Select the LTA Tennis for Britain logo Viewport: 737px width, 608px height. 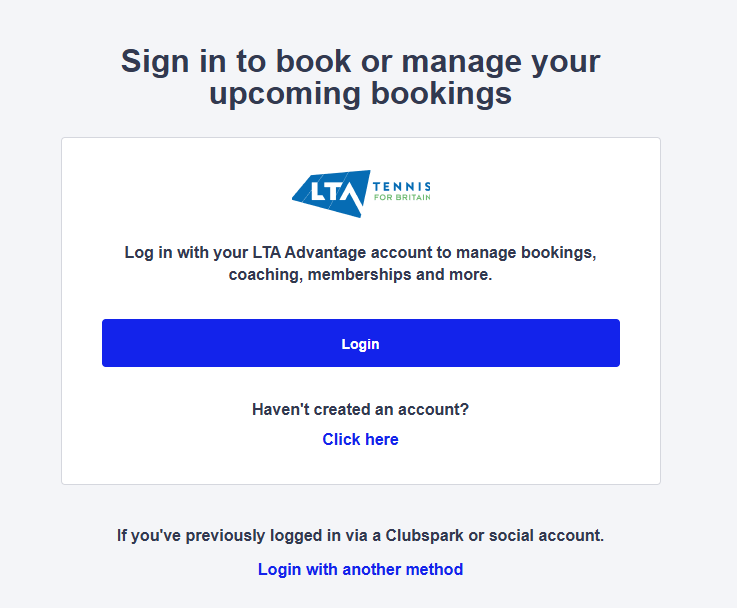(360, 193)
